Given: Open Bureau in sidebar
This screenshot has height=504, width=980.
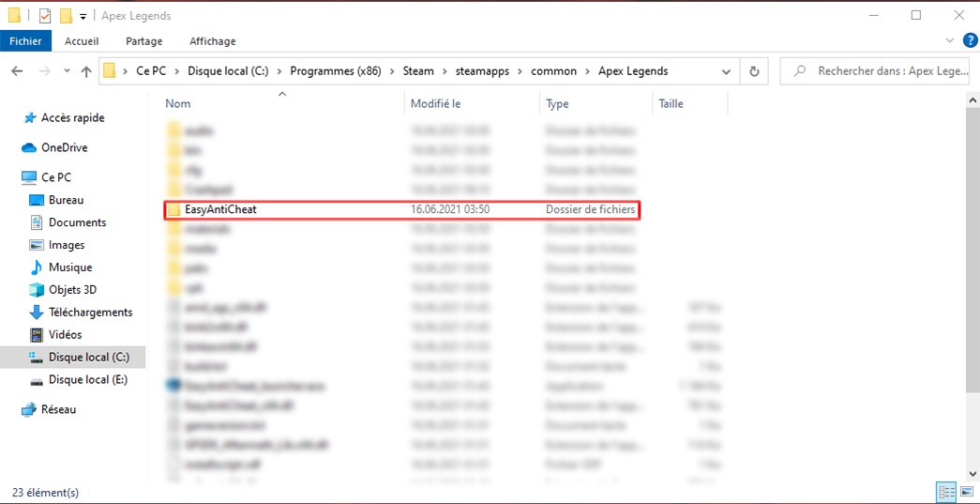Looking at the screenshot, I should [67, 200].
